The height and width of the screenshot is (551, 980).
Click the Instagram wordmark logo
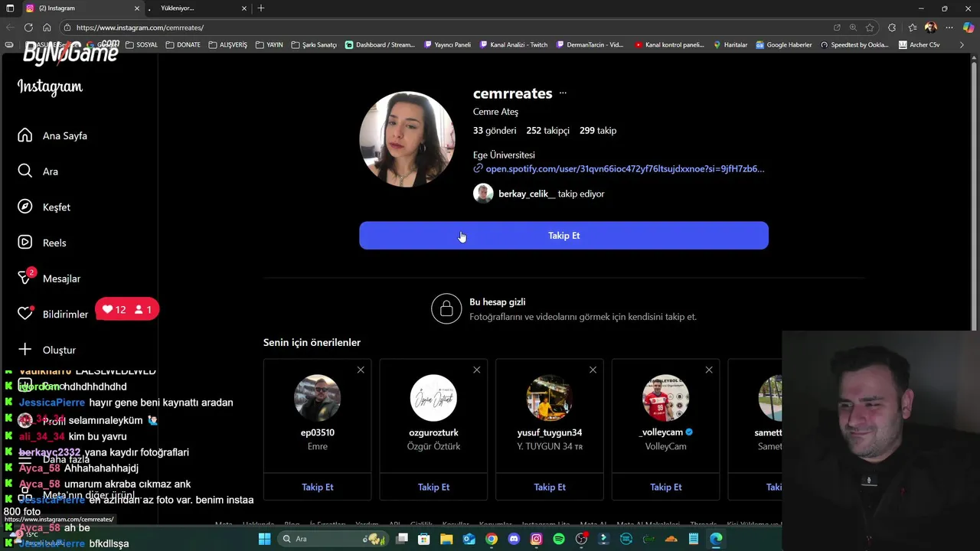pyautogui.click(x=50, y=87)
